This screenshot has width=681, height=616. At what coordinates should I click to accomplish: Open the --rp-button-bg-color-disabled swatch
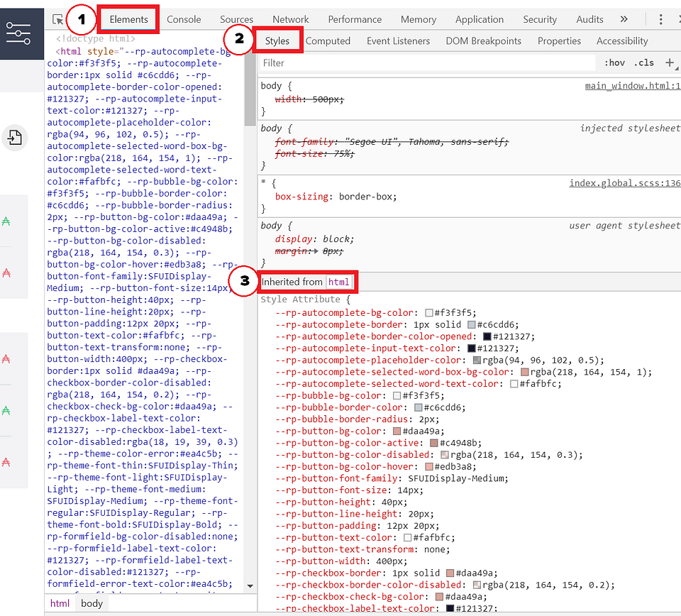[445, 455]
